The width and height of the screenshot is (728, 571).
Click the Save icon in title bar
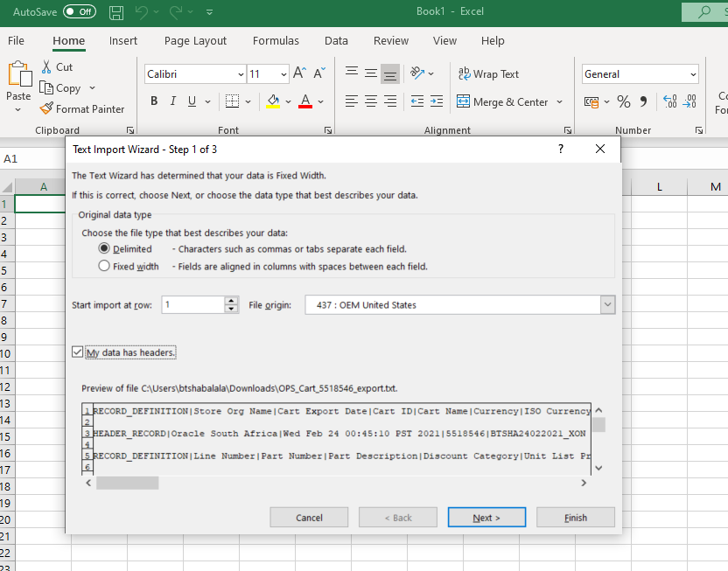click(x=116, y=12)
